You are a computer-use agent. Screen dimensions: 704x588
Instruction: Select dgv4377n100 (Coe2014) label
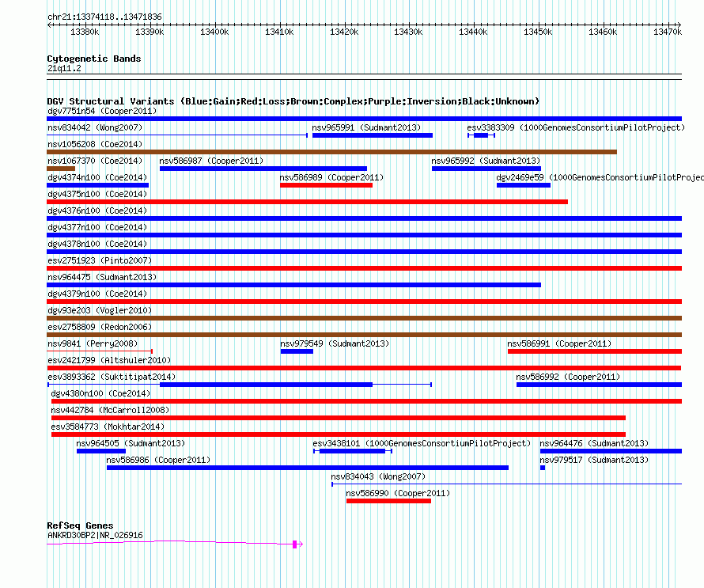(97, 227)
